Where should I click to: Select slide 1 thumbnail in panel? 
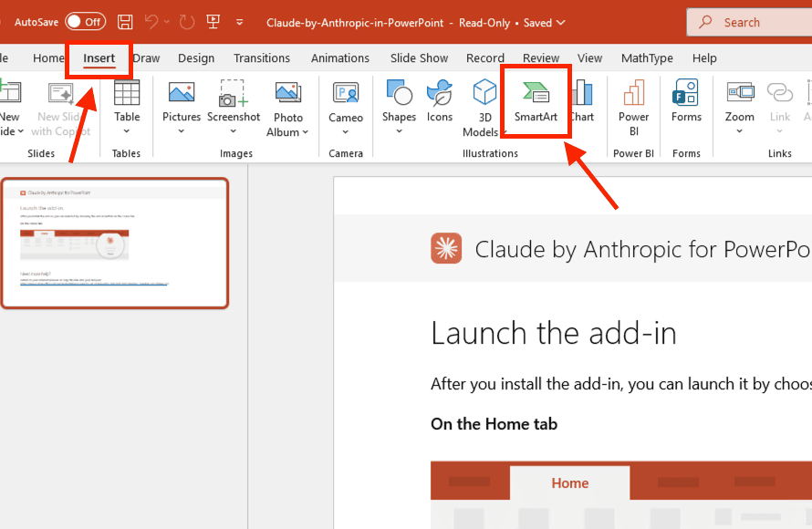pyautogui.click(x=115, y=244)
